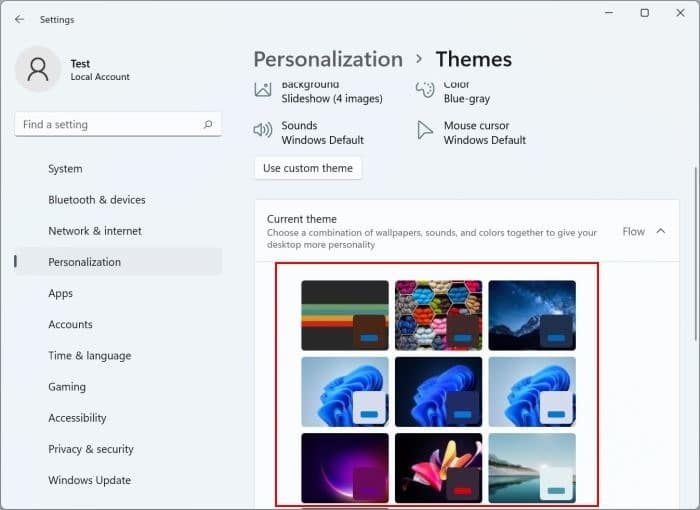Open Accessibility settings category
This screenshot has height=510, width=700.
tap(118, 418)
